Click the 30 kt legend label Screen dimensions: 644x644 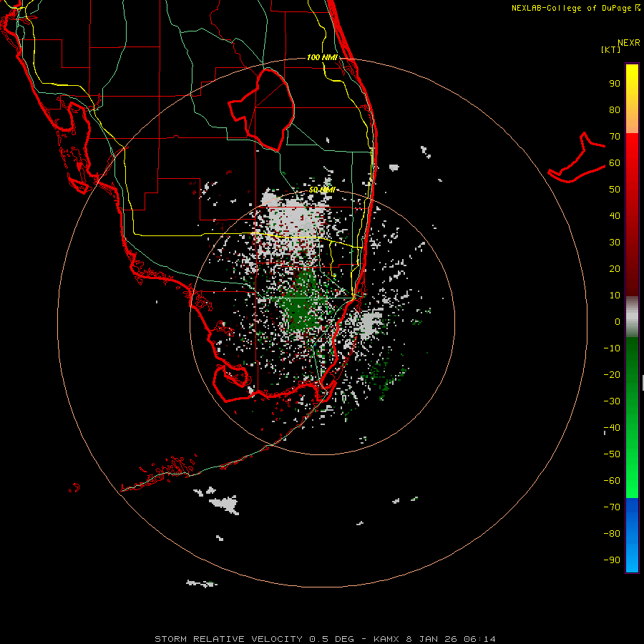[x=615, y=243]
